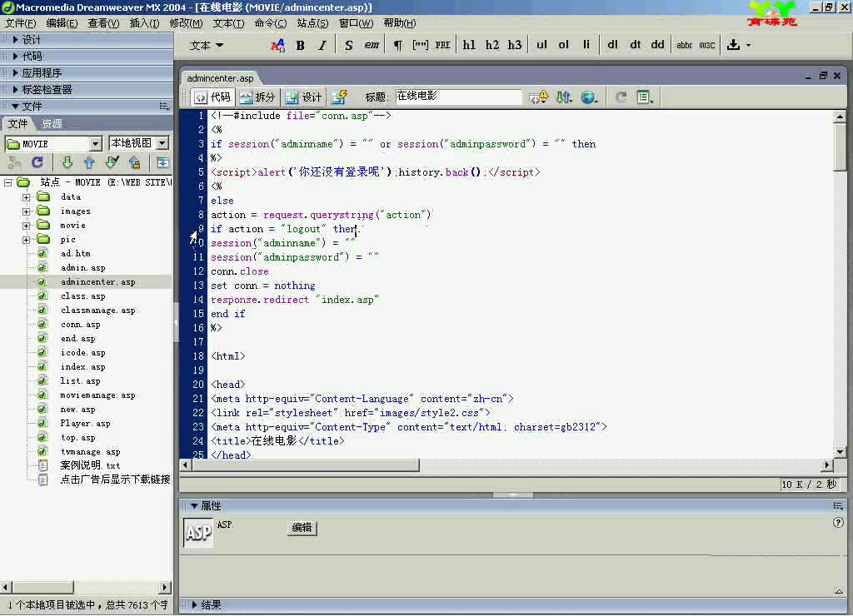Click the 编辑 button in properties
Viewport: 853px width, 616px height.
click(x=302, y=528)
